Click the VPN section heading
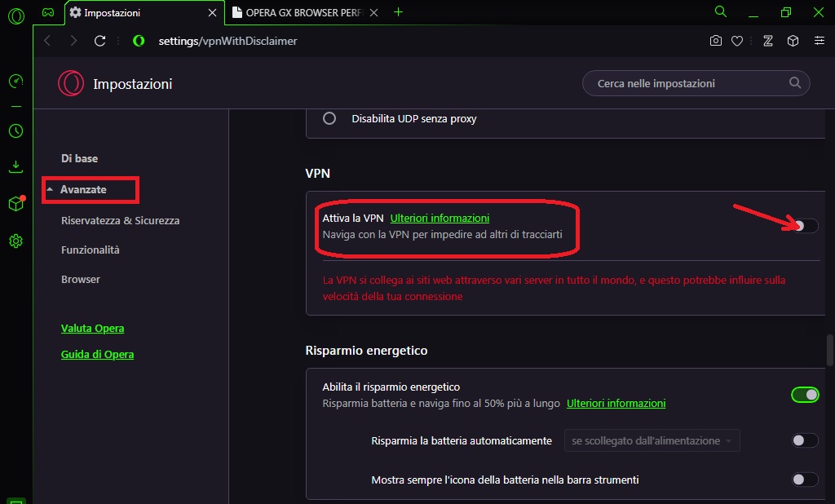The image size is (835, 504). point(318,173)
